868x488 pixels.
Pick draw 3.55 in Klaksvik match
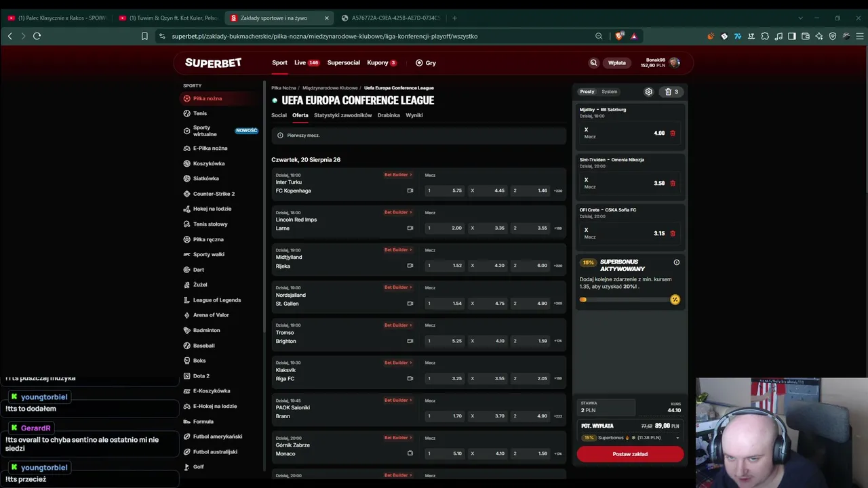[x=488, y=378]
